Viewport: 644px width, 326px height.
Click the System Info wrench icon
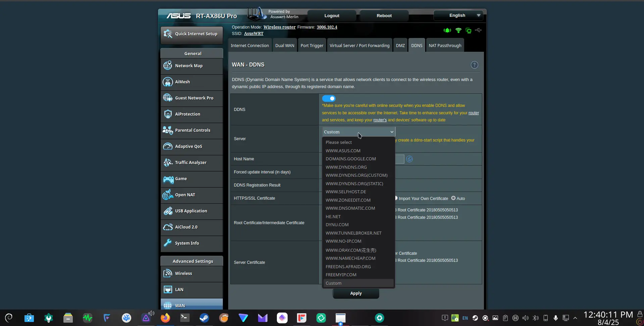168,243
